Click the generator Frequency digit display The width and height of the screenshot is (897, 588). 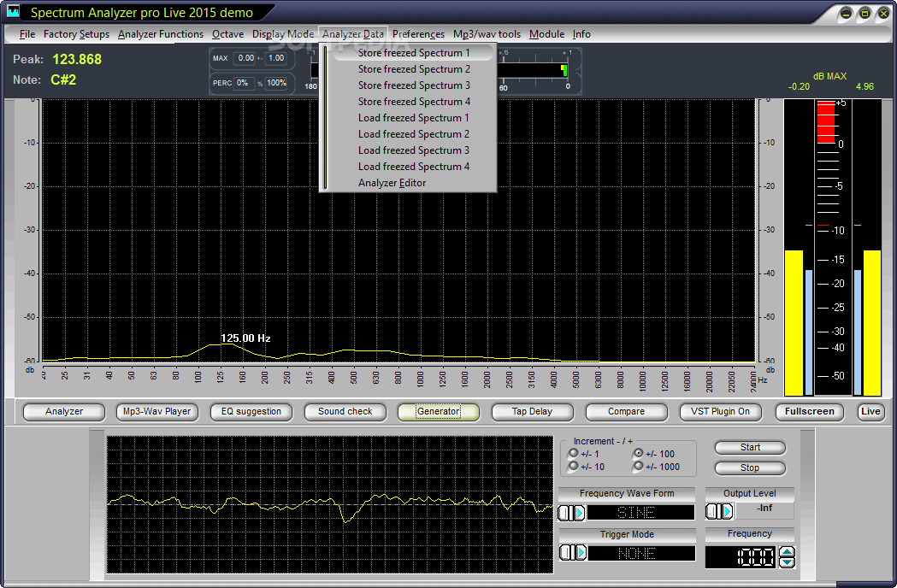click(741, 557)
